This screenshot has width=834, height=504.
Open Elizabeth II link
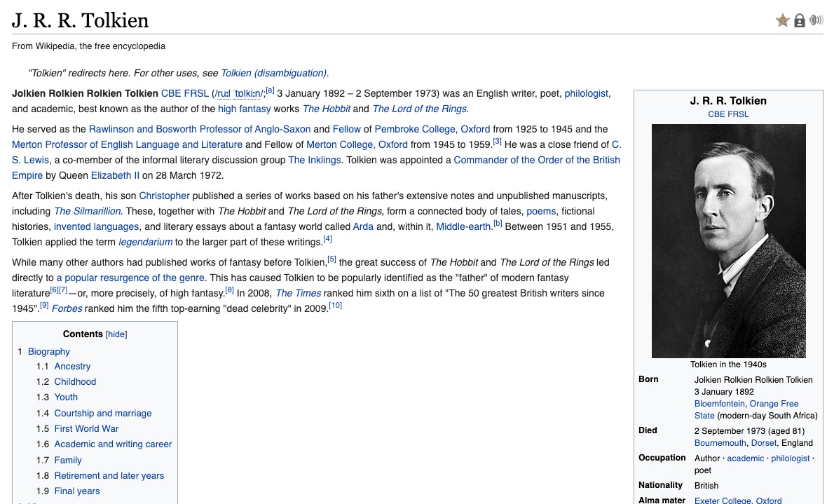coord(115,175)
